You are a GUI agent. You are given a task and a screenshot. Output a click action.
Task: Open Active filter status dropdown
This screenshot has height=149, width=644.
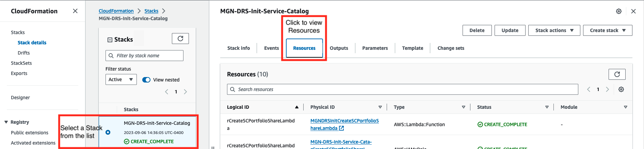click(x=121, y=79)
